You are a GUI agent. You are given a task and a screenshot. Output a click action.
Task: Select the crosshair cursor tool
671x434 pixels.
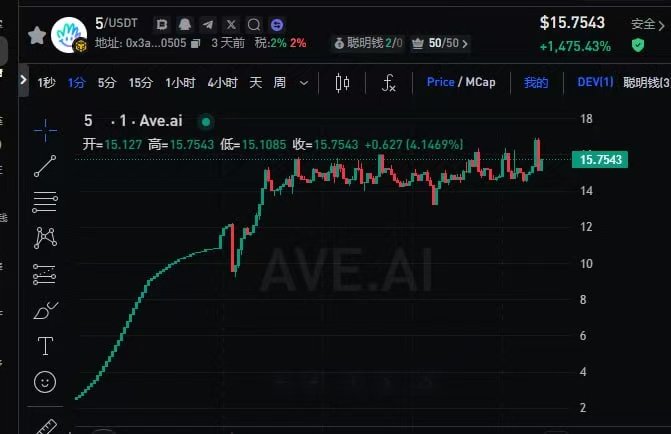45,129
